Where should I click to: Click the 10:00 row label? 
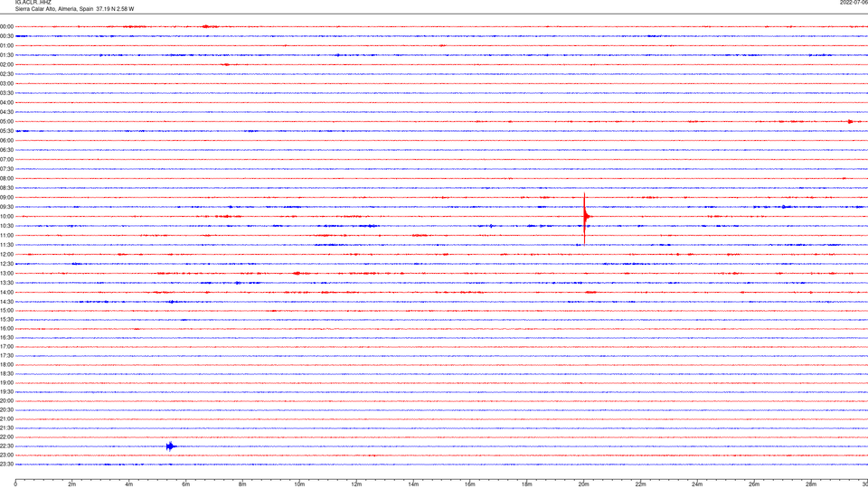coord(6,216)
